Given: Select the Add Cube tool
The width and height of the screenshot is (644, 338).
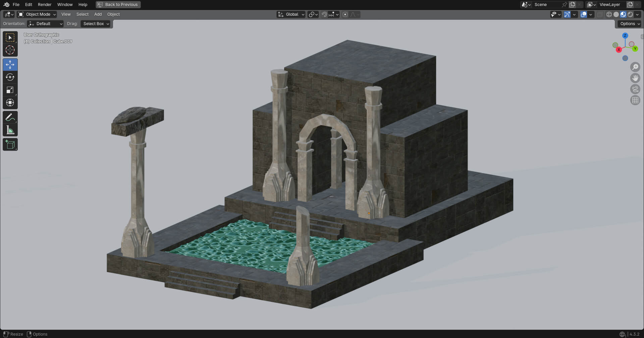Looking at the screenshot, I should coord(10,145).
